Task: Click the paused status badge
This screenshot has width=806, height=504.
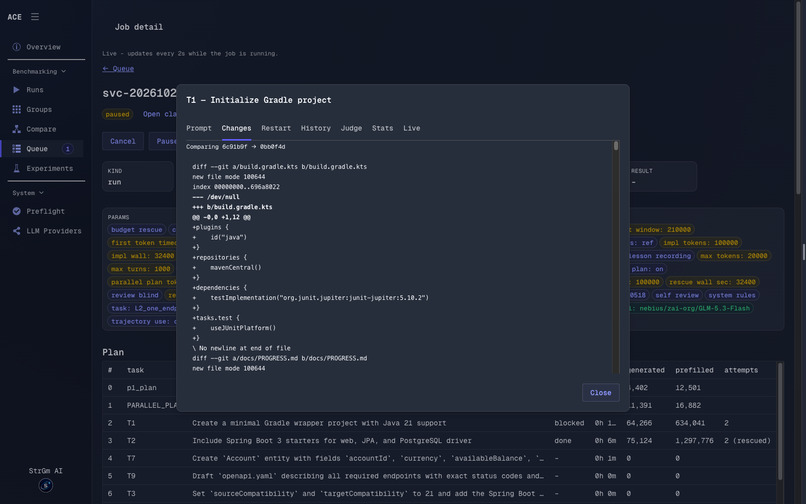Action: pos(117,114)
